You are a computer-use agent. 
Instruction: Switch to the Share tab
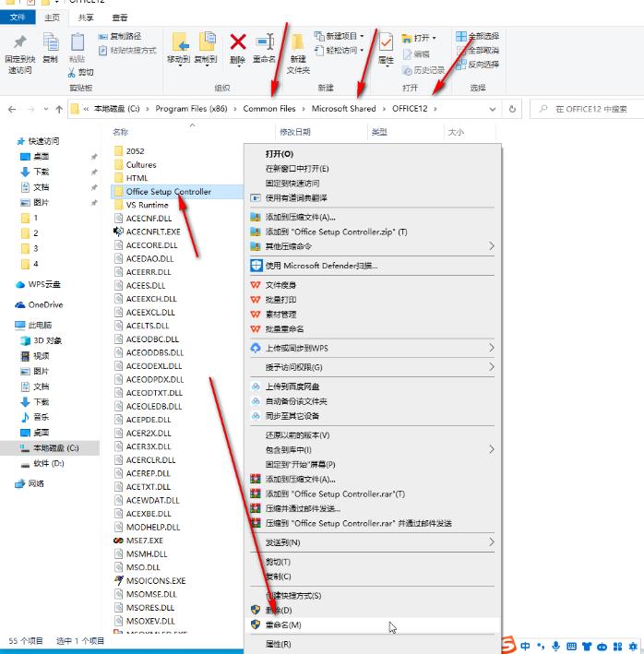point(86,18)
